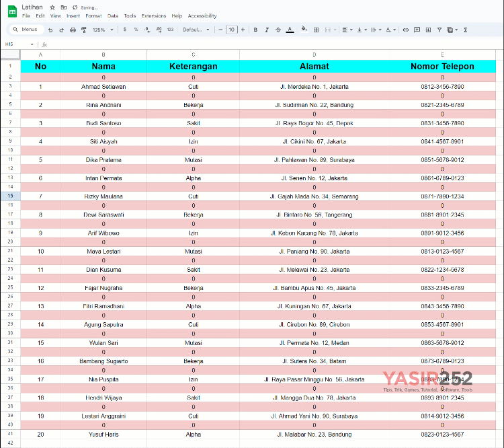
Task: Decrease decimal places
Action: pyautogui.click(x=147, y=30)
